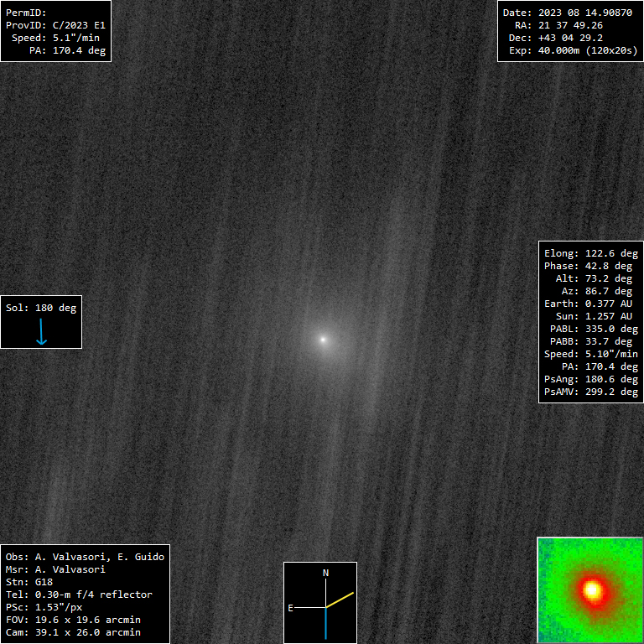Click the yellow core of false-color inset
644x644 pixels.
pos(593,590)
